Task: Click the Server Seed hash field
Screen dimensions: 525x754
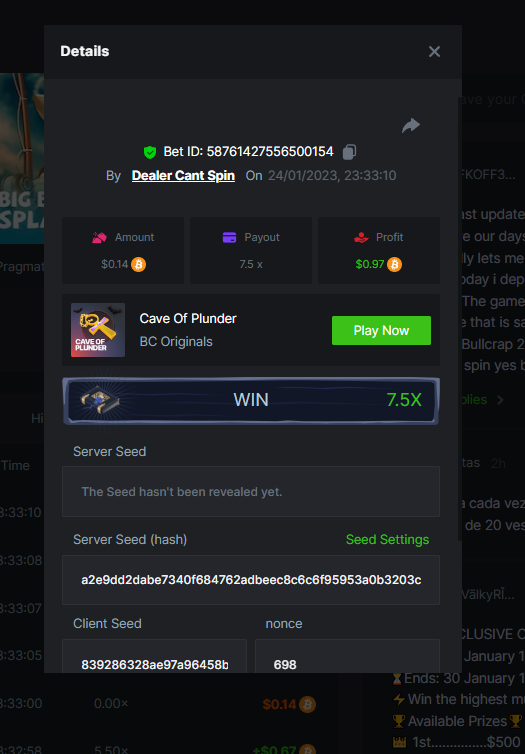Action: click(251, 580)
